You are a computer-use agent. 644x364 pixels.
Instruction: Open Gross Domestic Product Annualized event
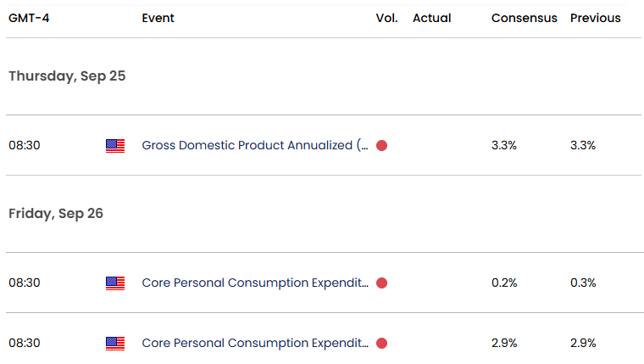(x=255, y=145)
